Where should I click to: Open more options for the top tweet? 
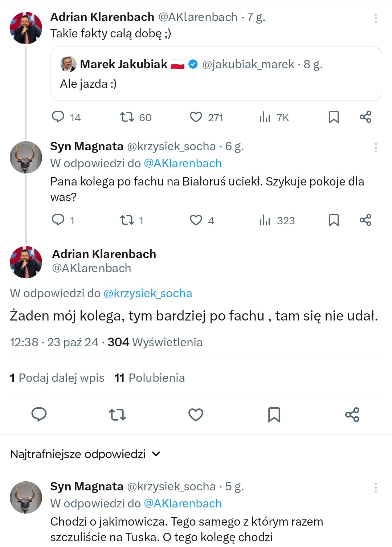pyautogui.click(x=376, y=18)
